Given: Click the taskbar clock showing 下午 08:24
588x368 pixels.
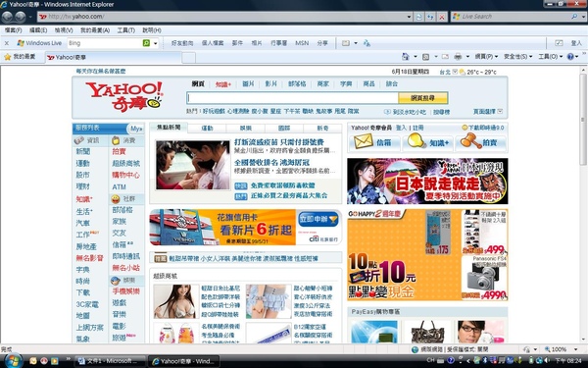Looking at the screenshot, I should pyautogui.click(x=568, y=361).
